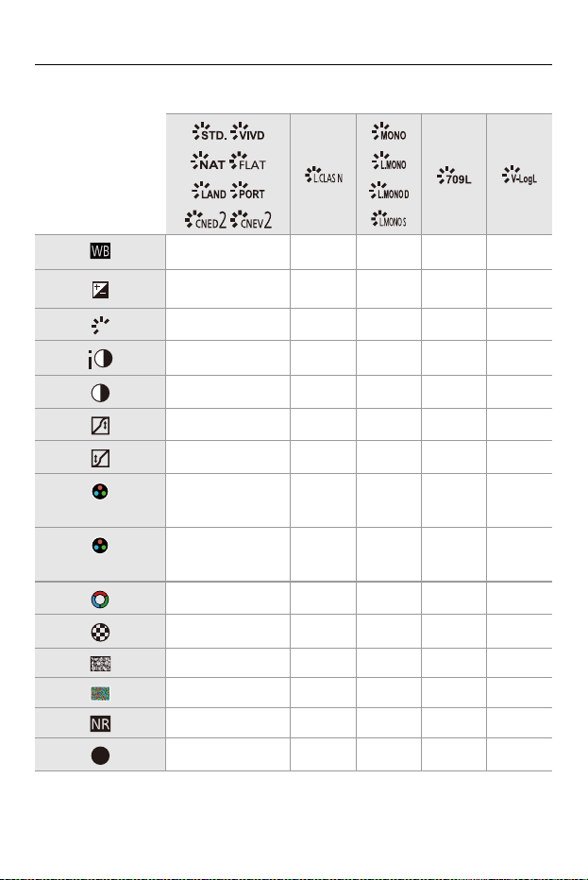The image size is (588, 880).
Task: Select the L.MONO D style icon
Action: tap(389, 191)
